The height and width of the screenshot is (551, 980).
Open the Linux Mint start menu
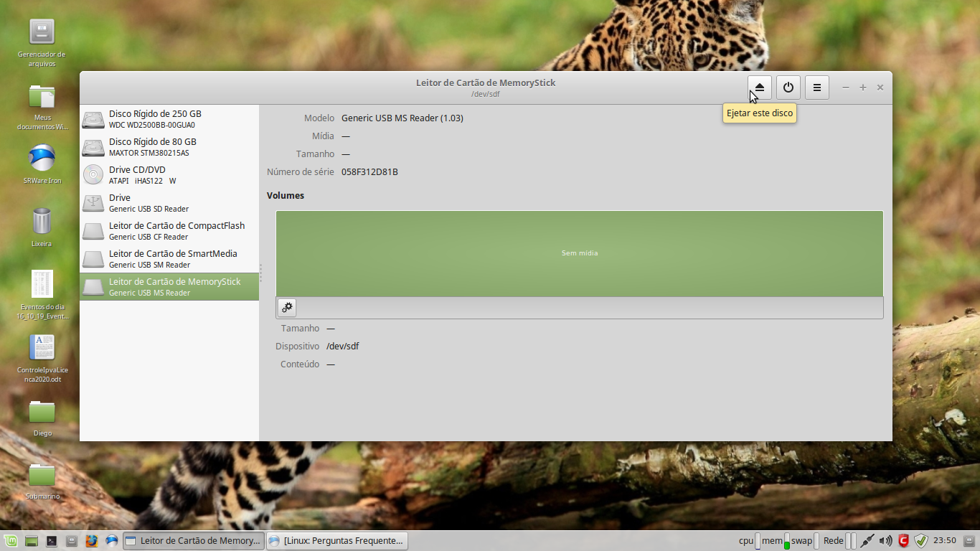[x=11, y=541]
